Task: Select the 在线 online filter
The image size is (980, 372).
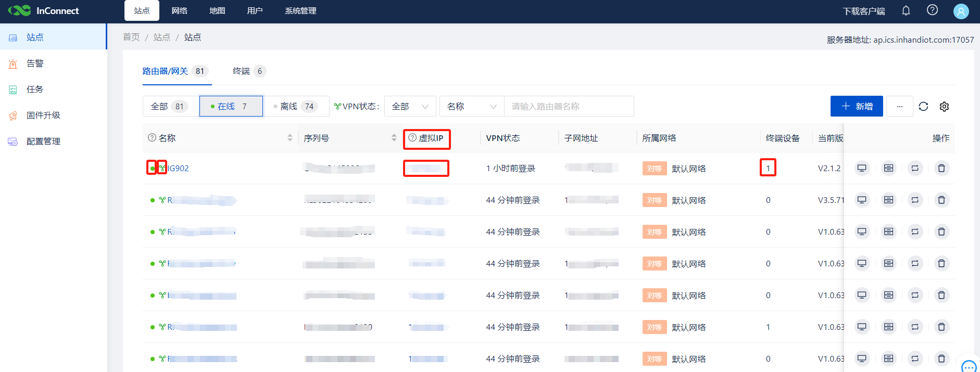Action: point(231,106)
